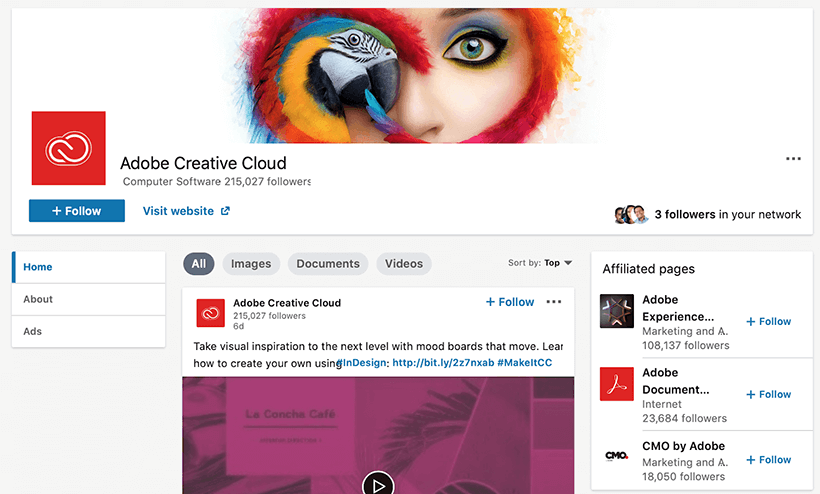Click the Creative Cloud logo in the post

(x=210, y=313)
